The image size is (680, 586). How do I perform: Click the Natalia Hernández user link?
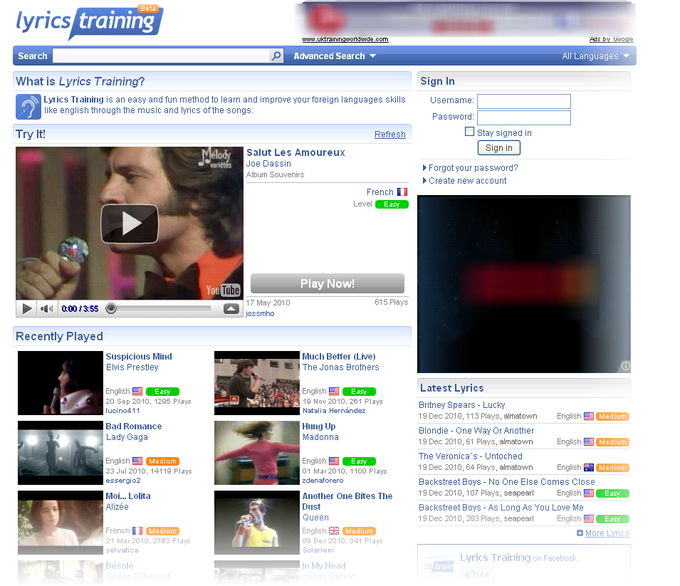click(x=334, y=410)
